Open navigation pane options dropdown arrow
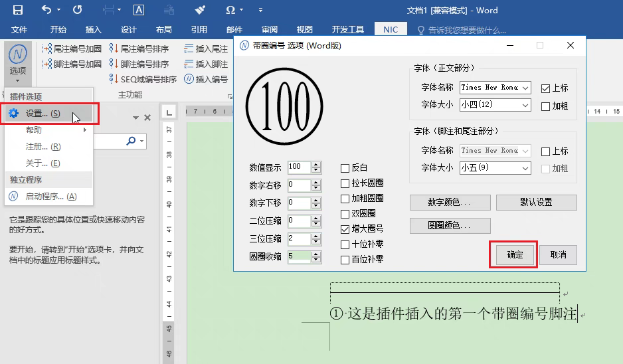623x364 pixels. [135, 118]
